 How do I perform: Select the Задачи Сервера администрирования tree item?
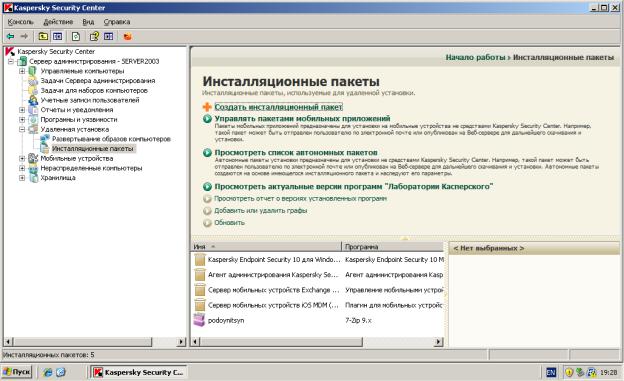pos(98,81)
